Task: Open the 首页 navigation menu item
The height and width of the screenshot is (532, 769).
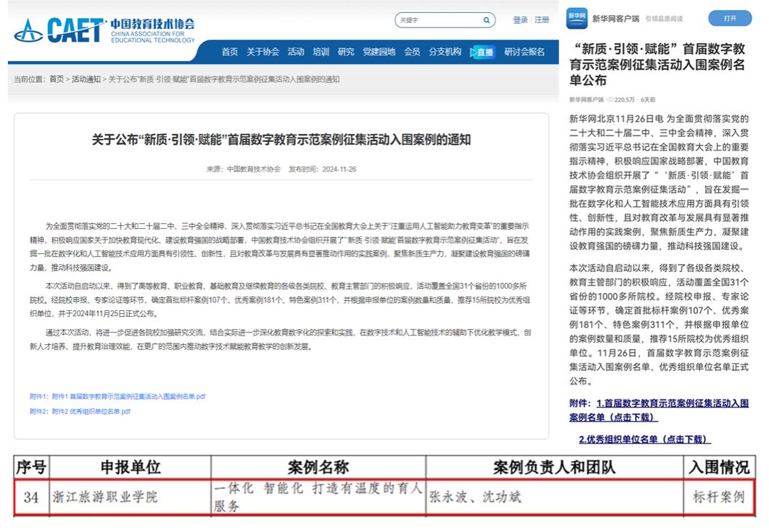Action: pos(230,52)
